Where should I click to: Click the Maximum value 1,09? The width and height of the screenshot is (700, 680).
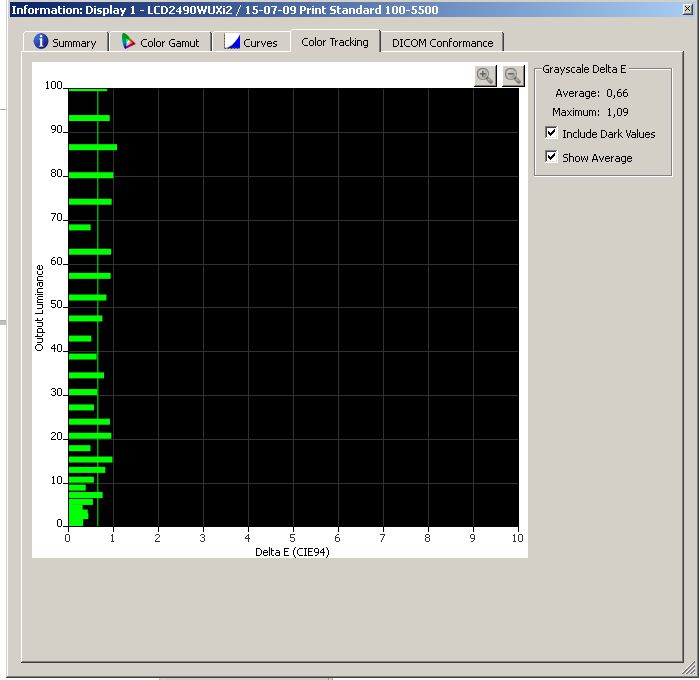(617, 112)
